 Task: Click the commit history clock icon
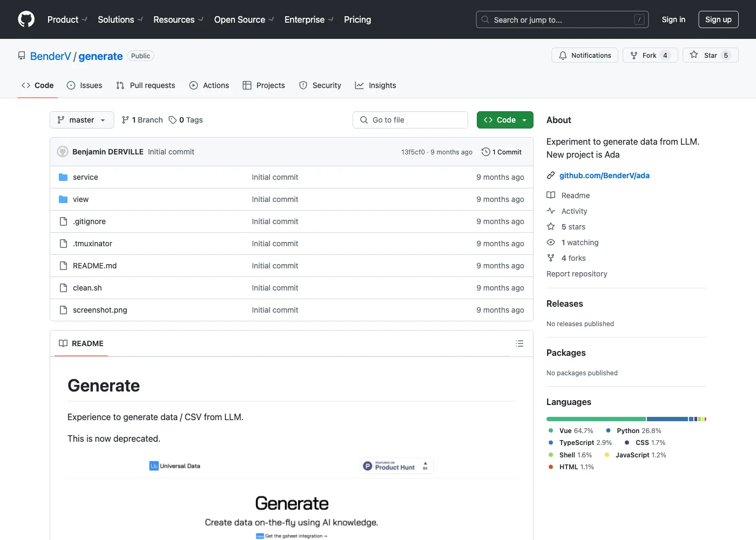click(x=486, y=152)
